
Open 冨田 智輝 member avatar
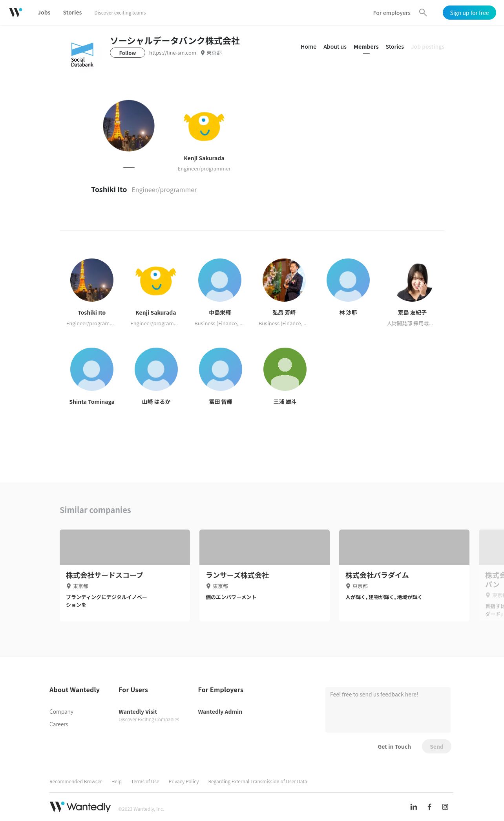click(221, 369)
